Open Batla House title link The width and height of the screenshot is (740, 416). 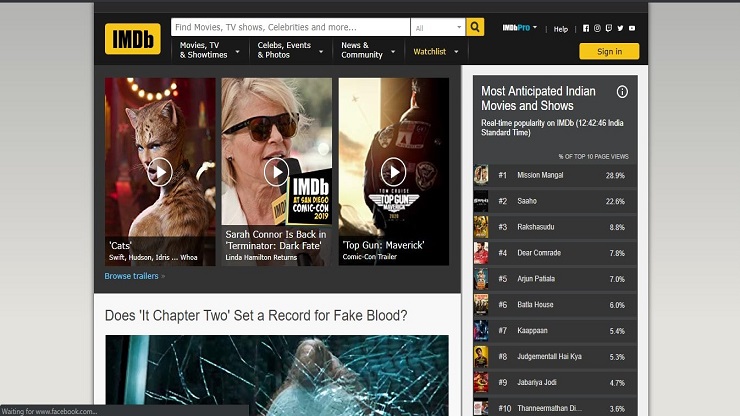tap(535, 305)
